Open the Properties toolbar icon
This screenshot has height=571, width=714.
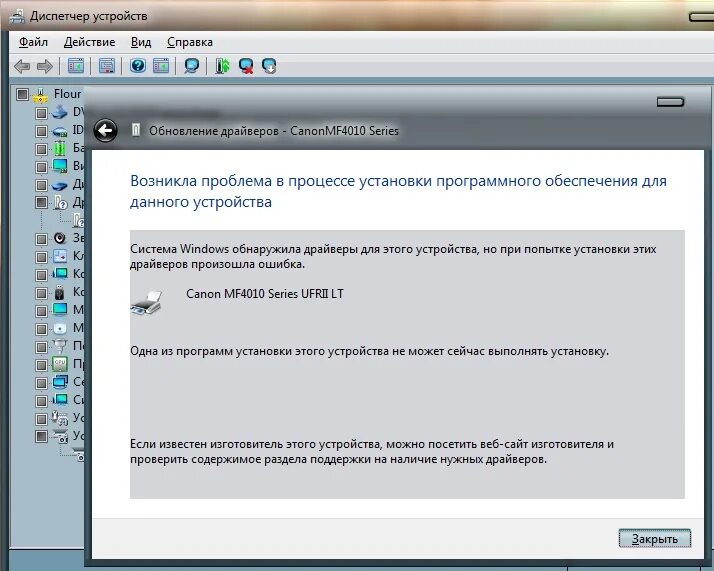tap(107, 66)
